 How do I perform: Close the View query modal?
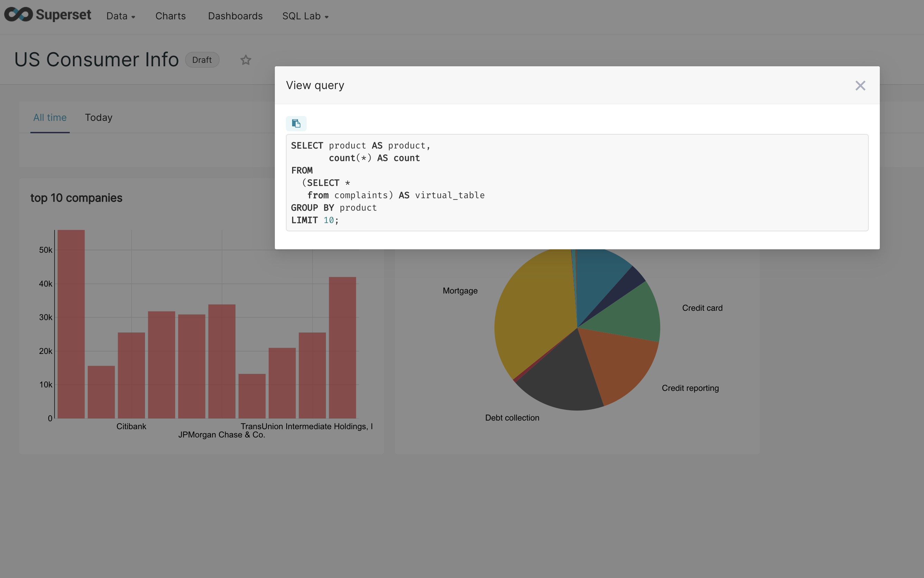(x=860, y=85)
